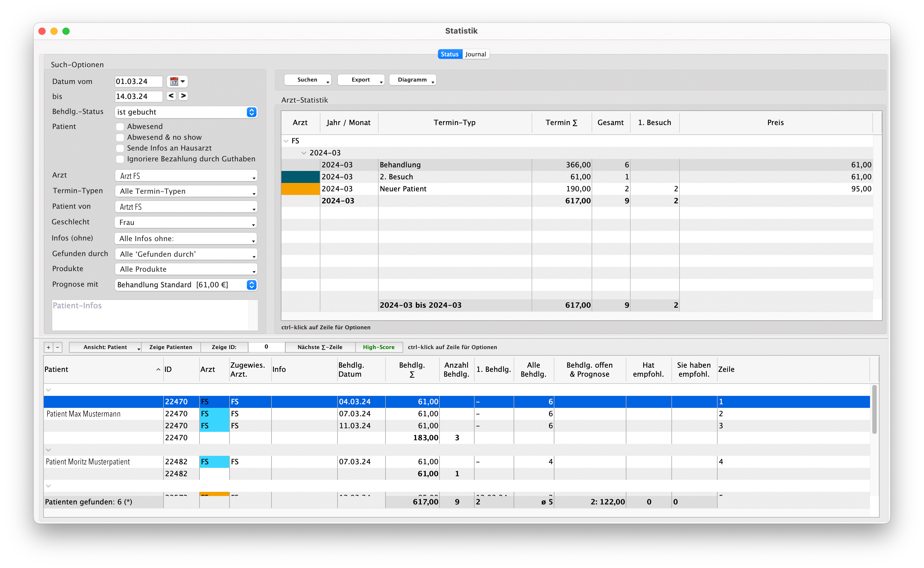Open the Geschlecht dropdown showing Frau
Screen dimensions: 924x568
(x=186, y=223)
